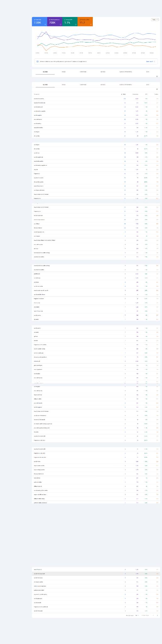Open the Daily chart granularity dropdown

154,19
